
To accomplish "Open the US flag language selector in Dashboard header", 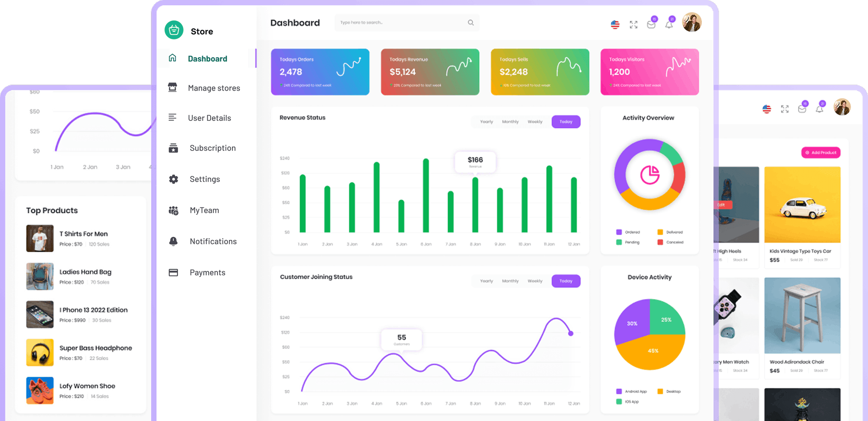I will click(615, 25).
